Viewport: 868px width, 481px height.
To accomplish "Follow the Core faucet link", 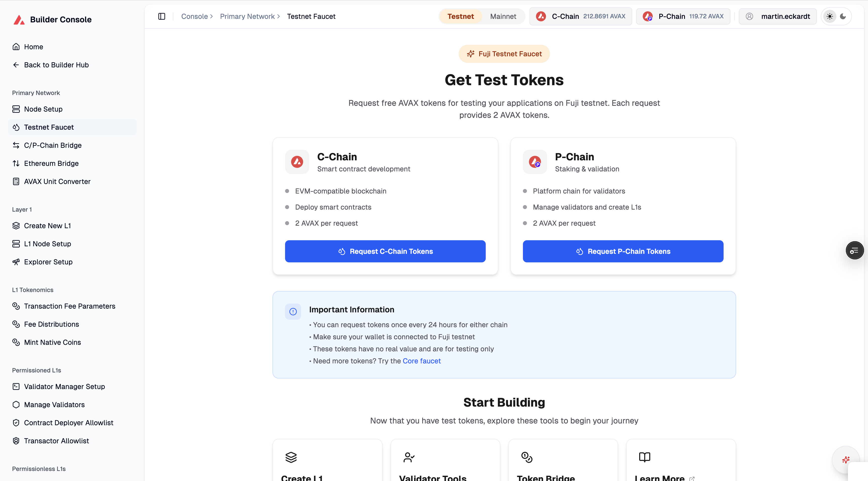I will (421, 361).
